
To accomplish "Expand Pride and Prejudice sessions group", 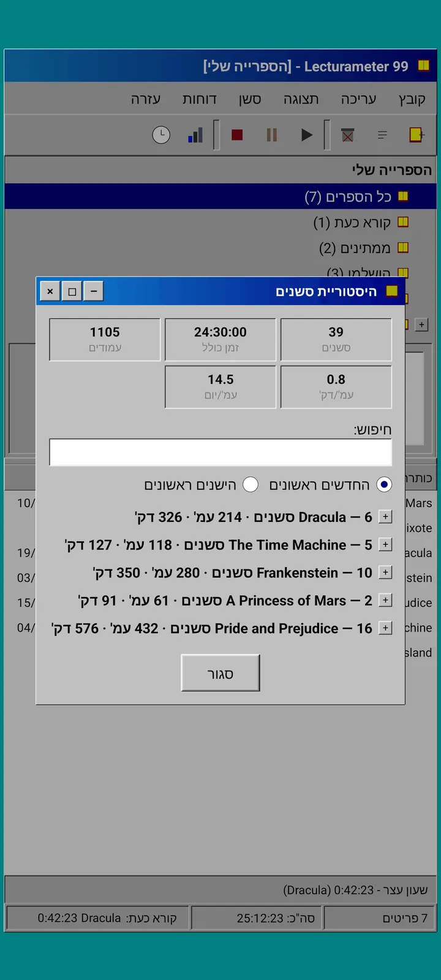I will [385, 628].
